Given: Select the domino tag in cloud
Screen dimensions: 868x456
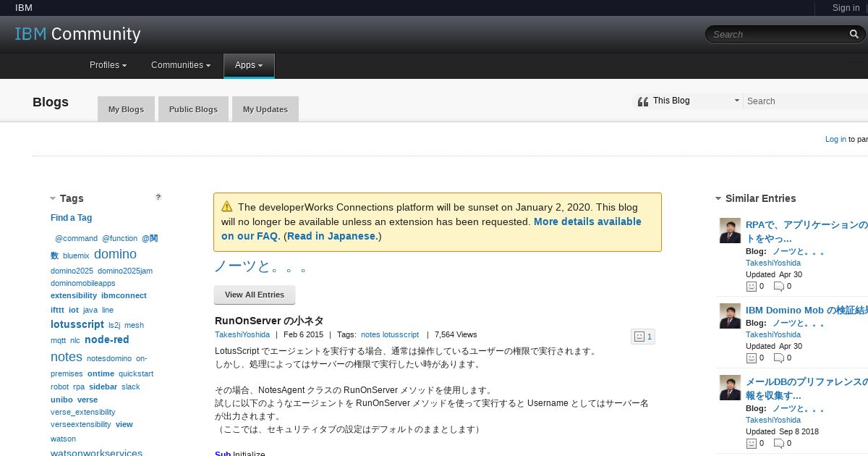Looking at the screenshot, I should [115, 254].
